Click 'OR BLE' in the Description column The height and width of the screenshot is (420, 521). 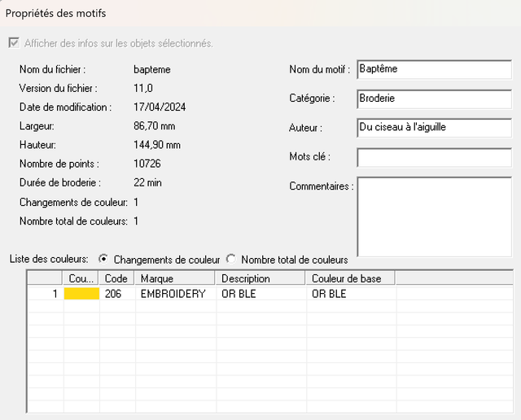click(239, 294)
